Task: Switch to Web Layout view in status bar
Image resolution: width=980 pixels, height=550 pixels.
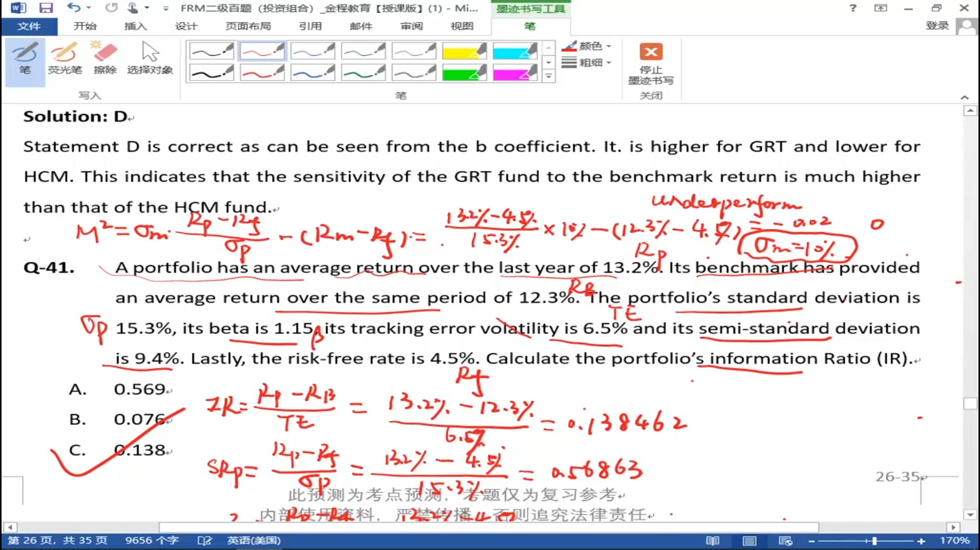Action: coord(785,541)
